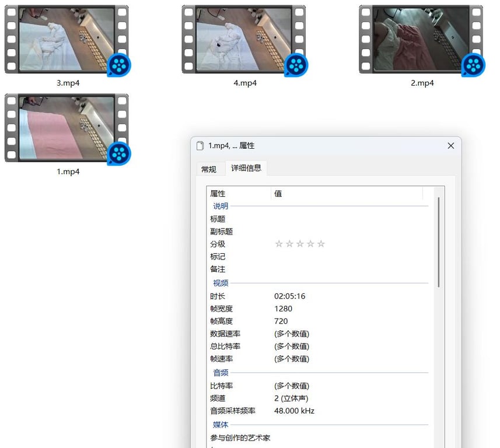Switch to the 详细信息 tab
500x448 pixels.
[x=246, y=168]
